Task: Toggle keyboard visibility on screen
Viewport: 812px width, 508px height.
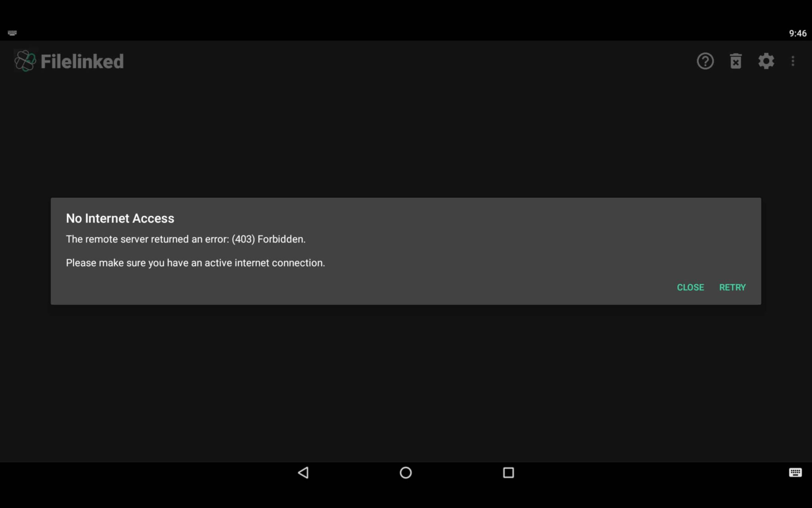Action: pos(796,472)
